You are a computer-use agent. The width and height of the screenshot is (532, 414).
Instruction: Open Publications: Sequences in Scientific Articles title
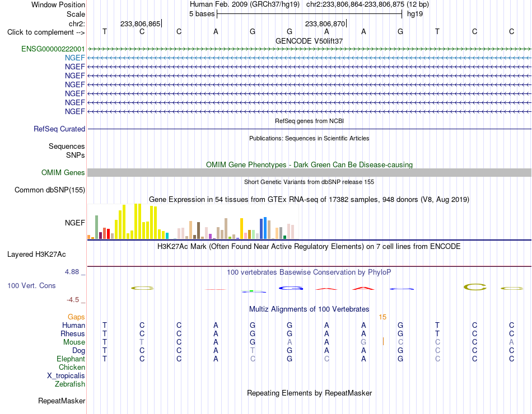pos(309,138)
